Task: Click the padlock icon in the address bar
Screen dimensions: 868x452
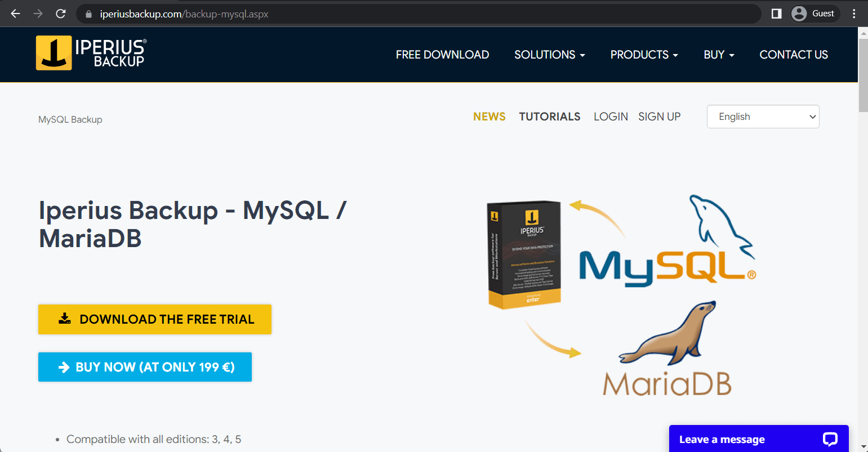Action: coord(88,14)
